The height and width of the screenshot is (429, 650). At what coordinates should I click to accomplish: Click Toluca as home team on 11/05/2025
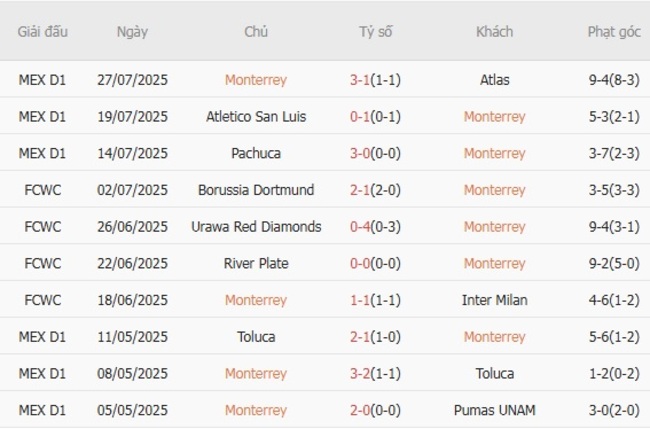point(256,337)
